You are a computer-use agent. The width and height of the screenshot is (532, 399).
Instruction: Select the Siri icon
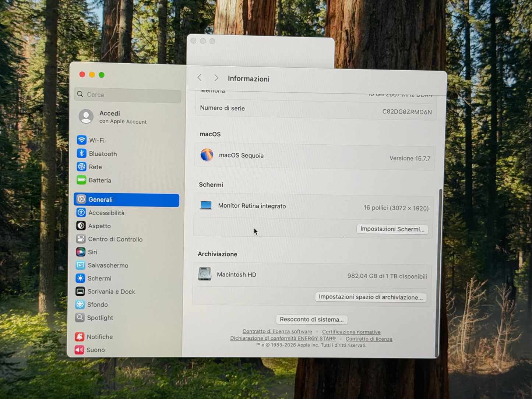click(81, 252)
